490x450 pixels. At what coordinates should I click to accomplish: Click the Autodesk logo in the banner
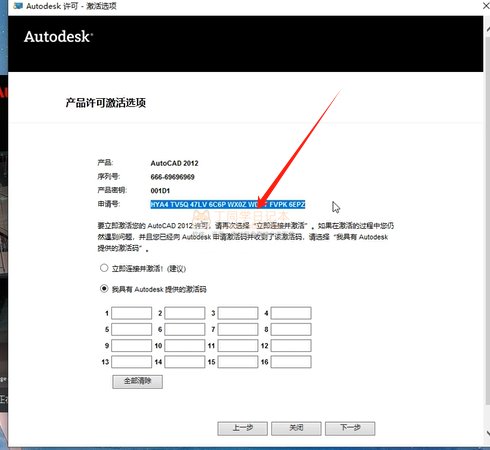[58, 37]
